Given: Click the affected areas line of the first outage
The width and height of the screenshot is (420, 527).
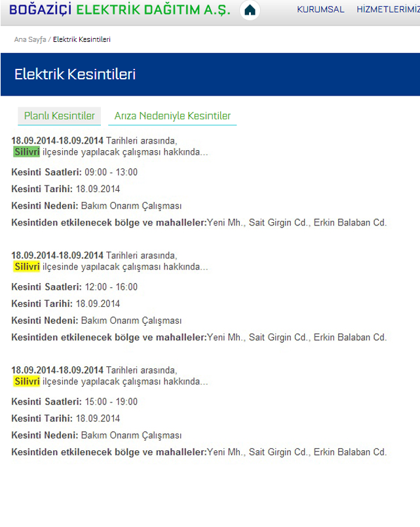Looking at the screenshot, I should click(199, 223).
